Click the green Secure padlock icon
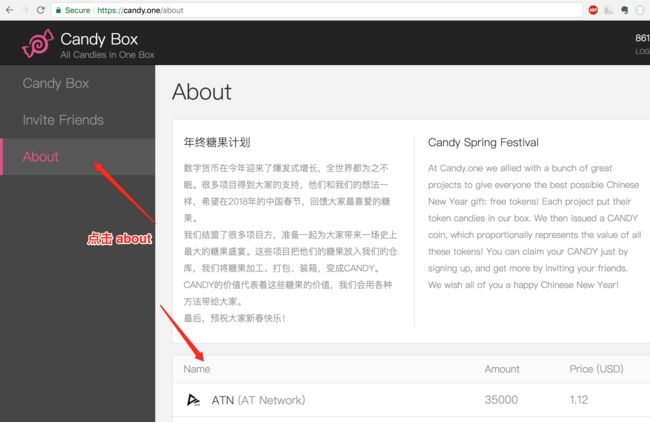This screenshot has height=422, width=650. [x=58, y=10]
